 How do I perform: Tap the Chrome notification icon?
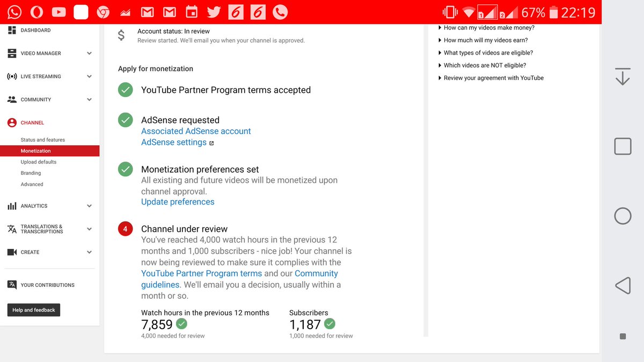pos(103,12)
